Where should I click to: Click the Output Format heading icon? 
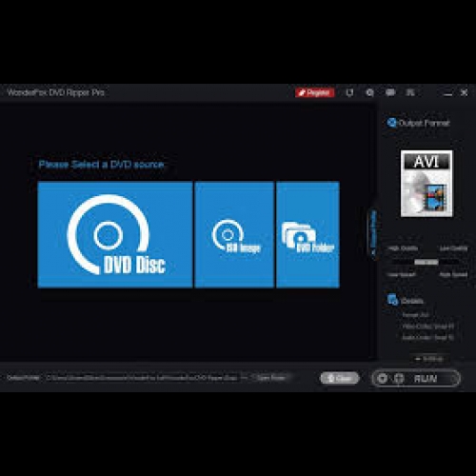click(391, 123)
